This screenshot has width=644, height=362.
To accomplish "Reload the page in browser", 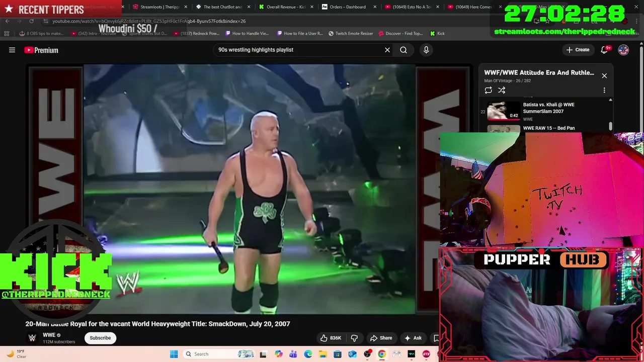I will [31, 21].
